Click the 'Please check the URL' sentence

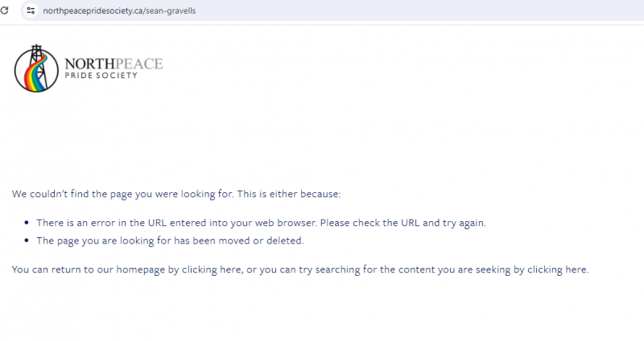point(403,223)
